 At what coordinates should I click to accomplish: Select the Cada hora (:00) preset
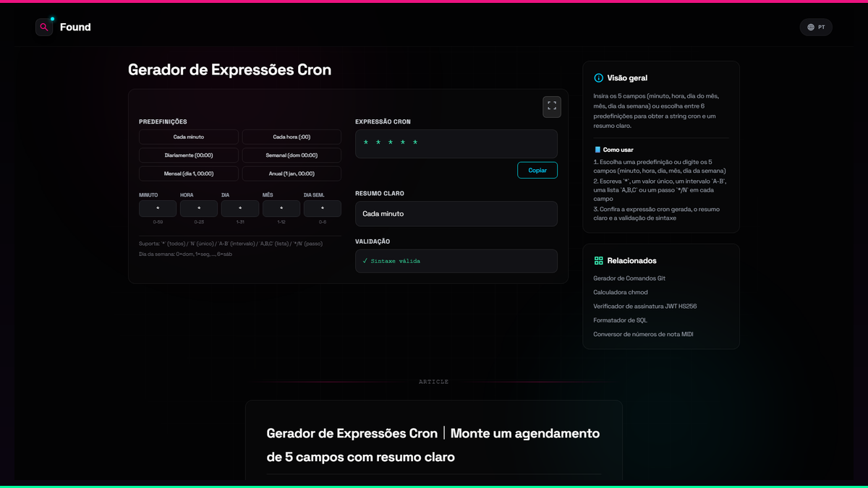[x=292, y=137]
